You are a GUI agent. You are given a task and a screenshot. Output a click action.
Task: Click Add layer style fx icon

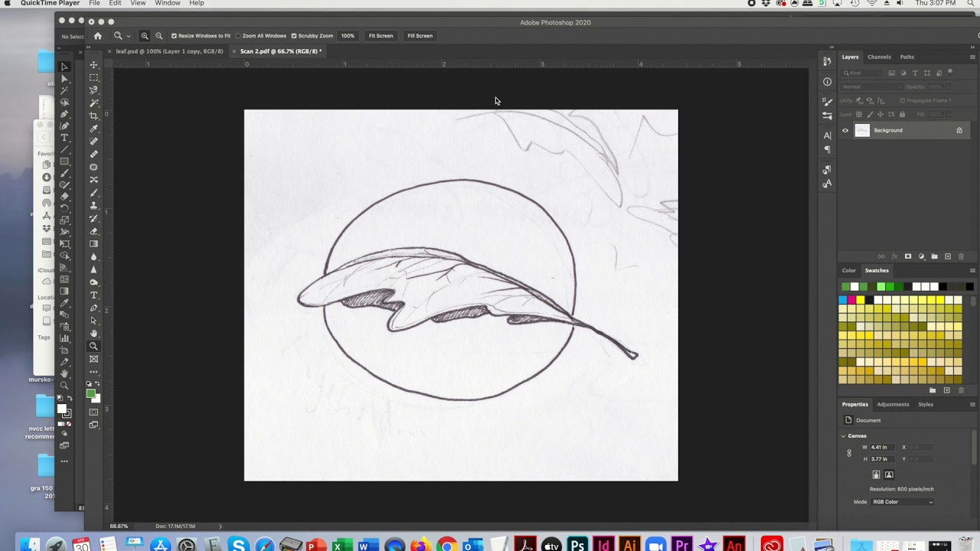point(894,256)
